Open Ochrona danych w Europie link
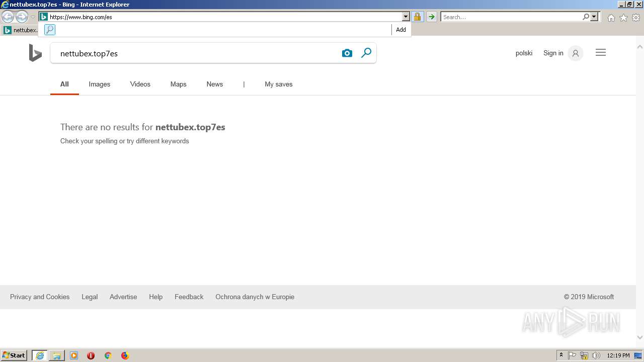This screenshot has width=644, height=362. [255, 297]
